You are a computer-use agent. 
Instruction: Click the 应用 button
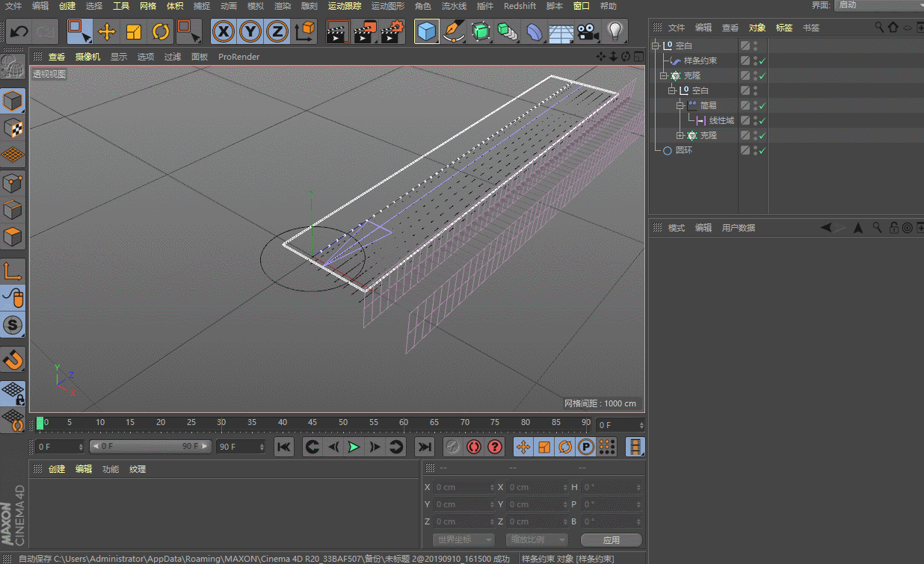[611, 539]
